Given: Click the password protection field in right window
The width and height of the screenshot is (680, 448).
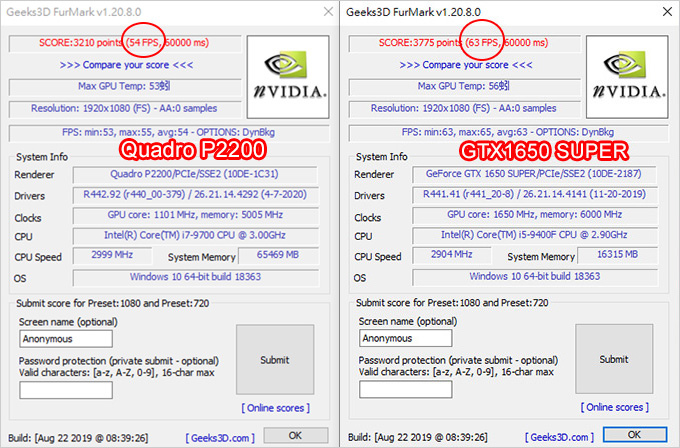Looking at the screenshot, I should tap(405, 389).
